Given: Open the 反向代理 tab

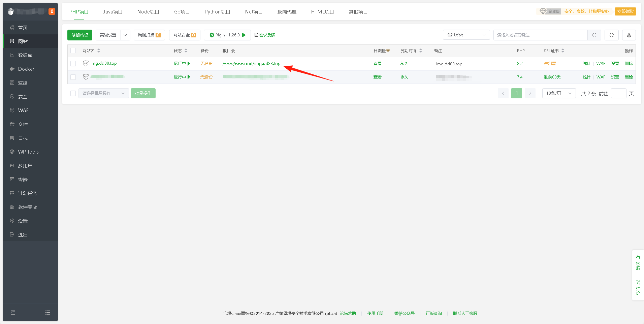Looking at the screenshot, I should pos(287,12).
